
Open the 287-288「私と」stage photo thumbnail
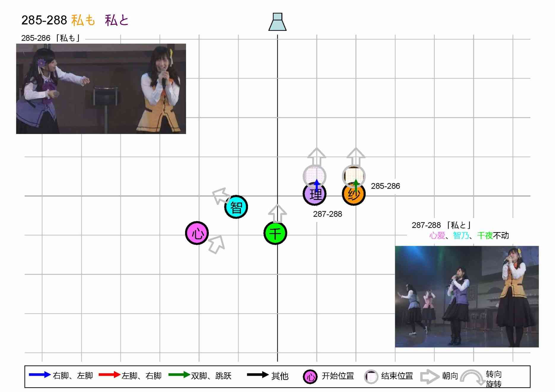[467, 296]
